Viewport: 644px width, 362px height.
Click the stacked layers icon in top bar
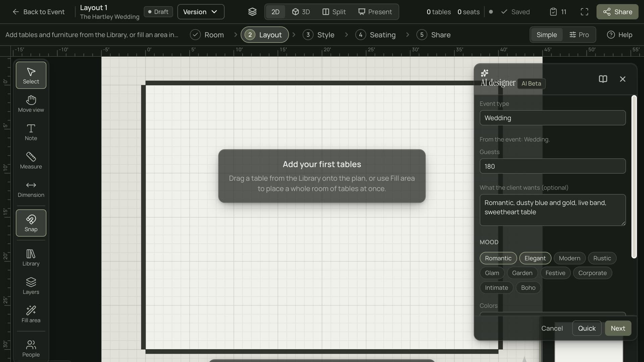click(x=252, y=12)
